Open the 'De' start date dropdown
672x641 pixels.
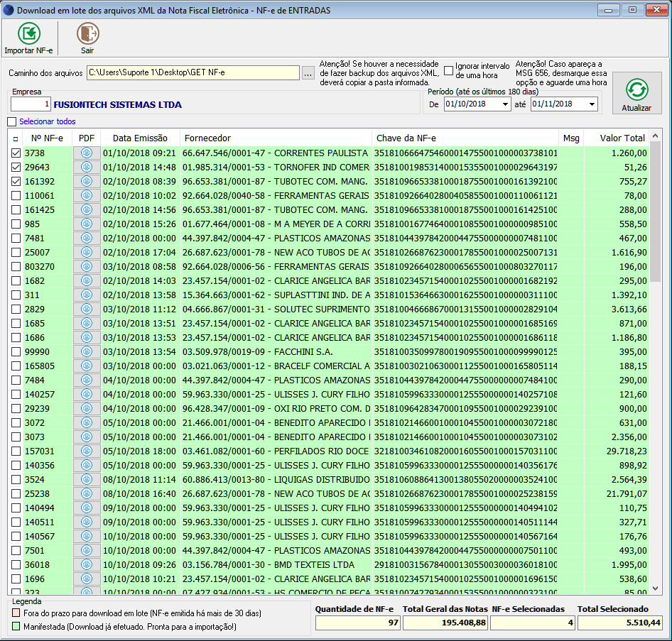505,104
